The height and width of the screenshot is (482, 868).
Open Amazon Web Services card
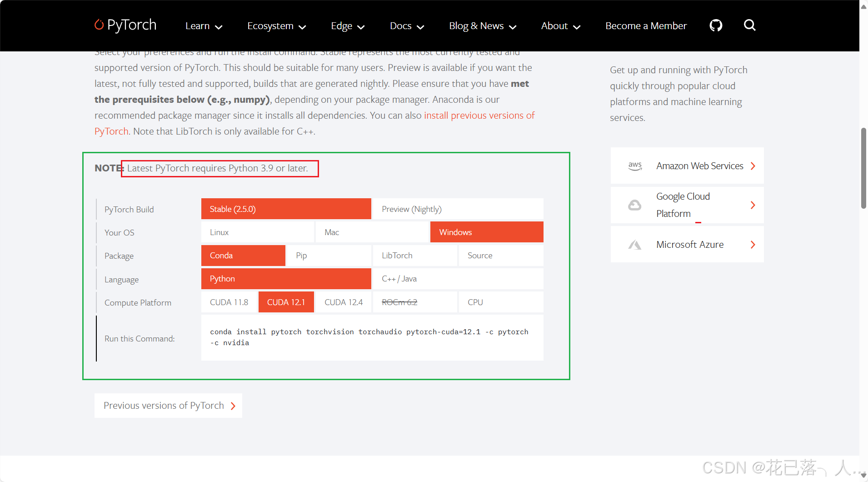point(687,166)
